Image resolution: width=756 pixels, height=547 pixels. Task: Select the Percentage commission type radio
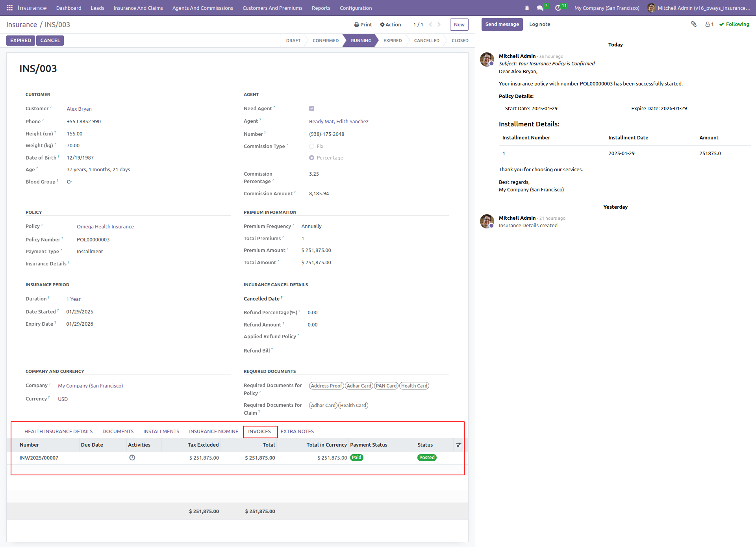311,158
